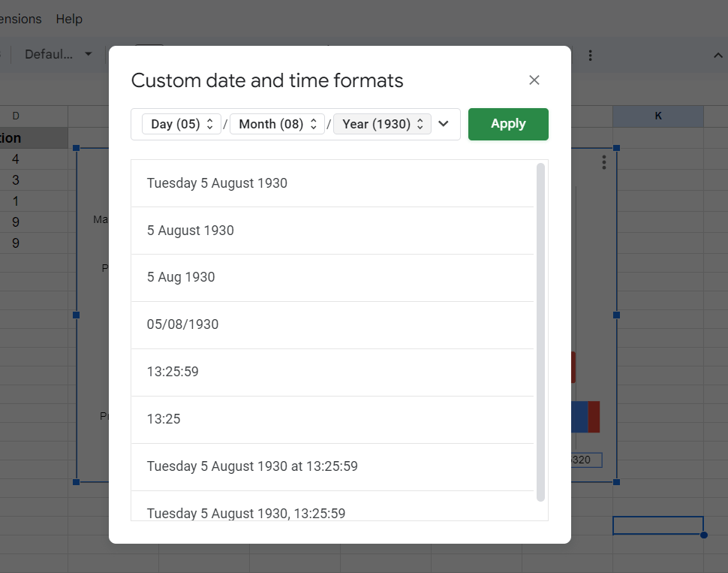Click cell containing 4 in column D
The width and height of the screenshot is (728, 573).
click(34, 159)
